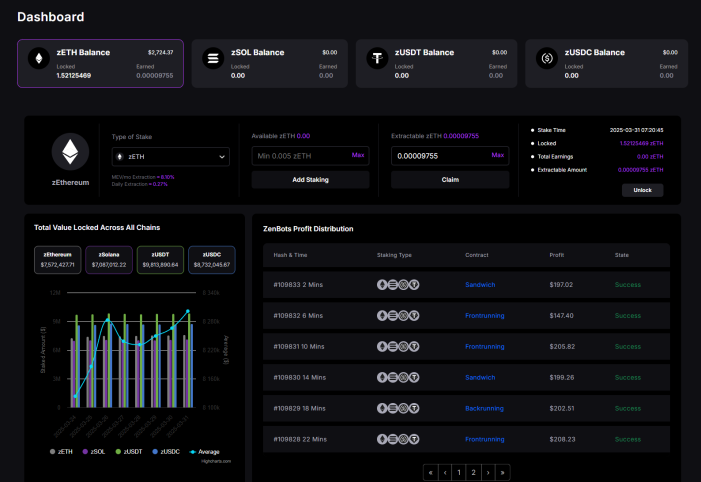Jump to first page with double left arrow
The height and width of the screenshot is (482, 701).
point(431,472)
